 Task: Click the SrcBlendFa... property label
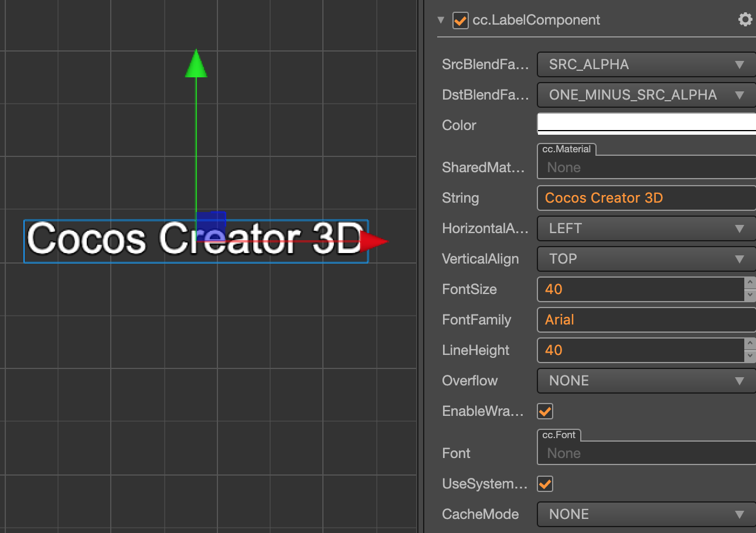[x=485, y=64]
